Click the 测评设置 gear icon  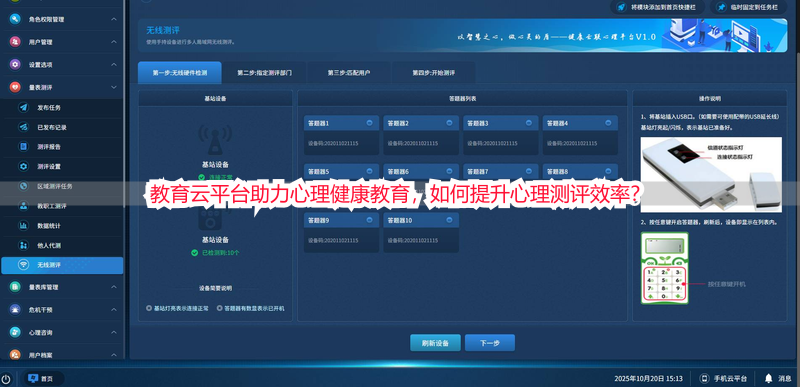tap(23, 166)
